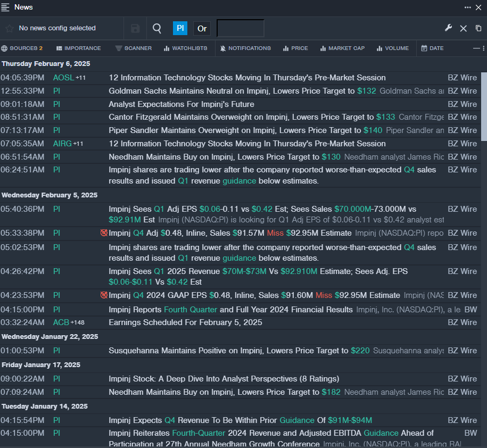Click the News panel icon in title bar
Image resolution: width=487 pixels, height=448 pixels.
tap(6, 7)
